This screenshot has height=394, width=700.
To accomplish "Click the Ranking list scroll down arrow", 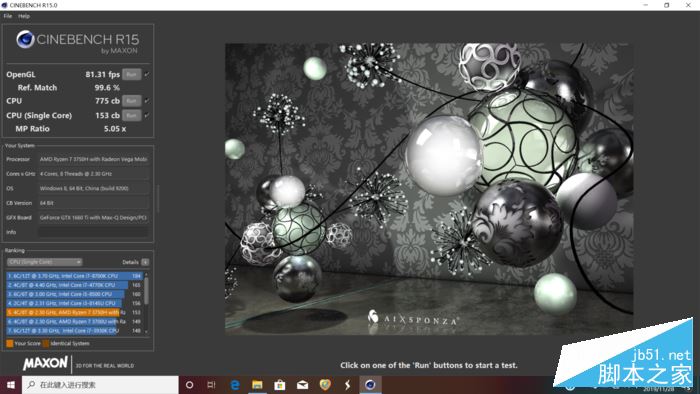I will [146, 332].
